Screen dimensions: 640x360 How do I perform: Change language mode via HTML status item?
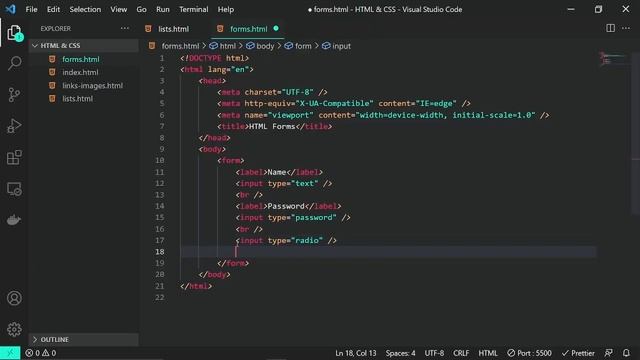[488, 353]
